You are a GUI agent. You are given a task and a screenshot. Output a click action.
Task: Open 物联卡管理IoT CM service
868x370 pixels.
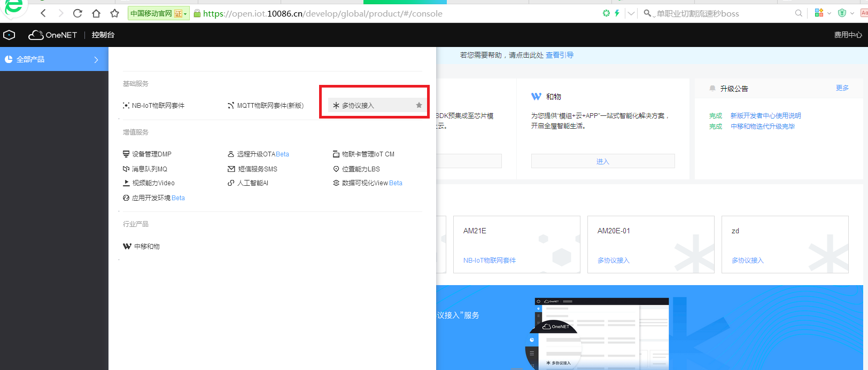click(363, 154)
